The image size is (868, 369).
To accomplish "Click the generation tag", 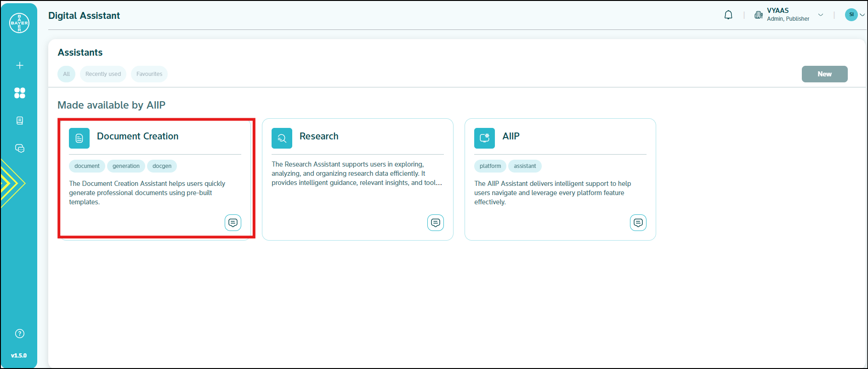I will [x=126, y=166].
